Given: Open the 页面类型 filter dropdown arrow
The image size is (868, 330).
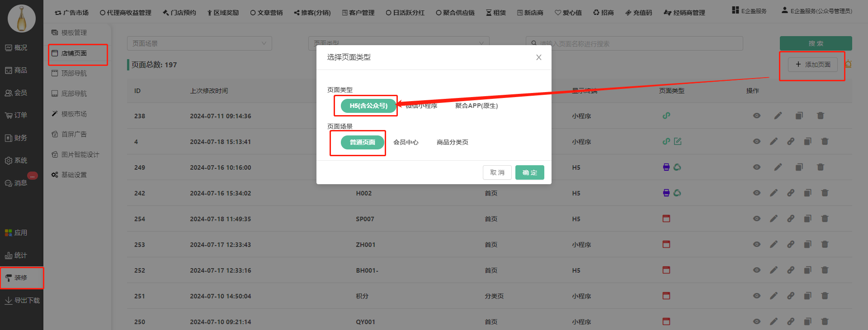Looking at the screenshot, I should [x=481, y=43].
